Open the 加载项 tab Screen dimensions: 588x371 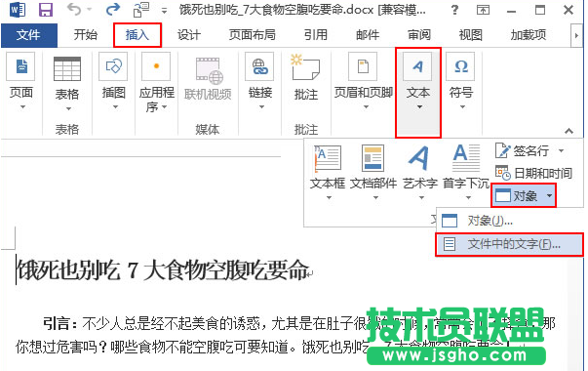(528, 35)
